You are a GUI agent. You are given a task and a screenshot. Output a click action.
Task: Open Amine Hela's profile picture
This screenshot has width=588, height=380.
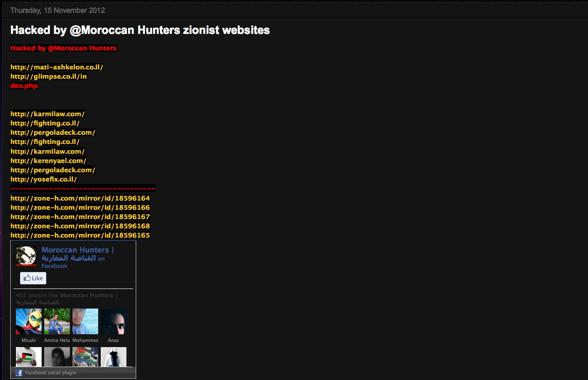tap(57, 321)
